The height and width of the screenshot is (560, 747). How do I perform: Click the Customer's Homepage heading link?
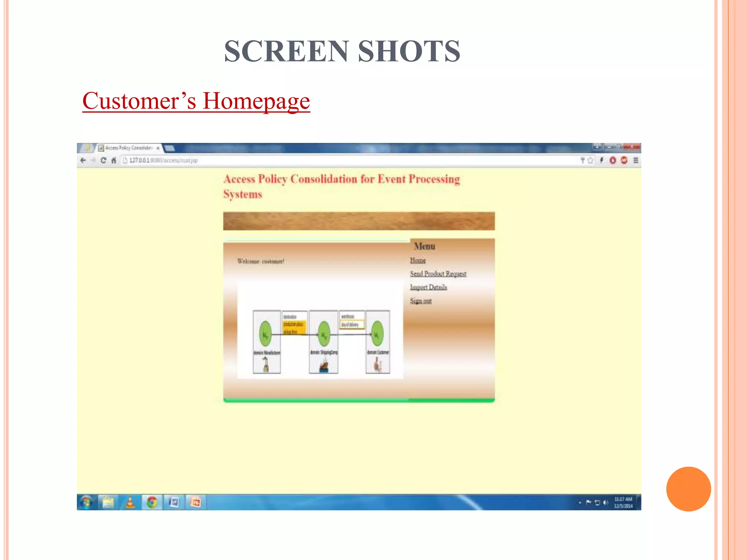click(x=196, y=101)
